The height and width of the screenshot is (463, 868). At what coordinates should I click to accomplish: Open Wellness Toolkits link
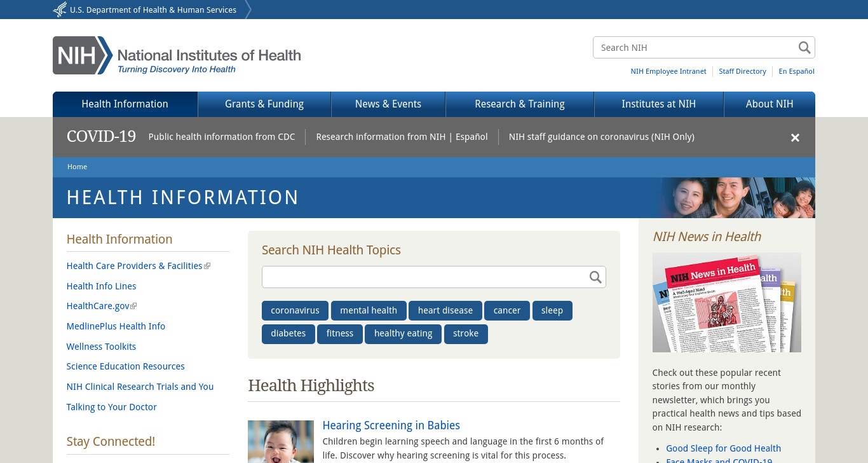point(101,347)
